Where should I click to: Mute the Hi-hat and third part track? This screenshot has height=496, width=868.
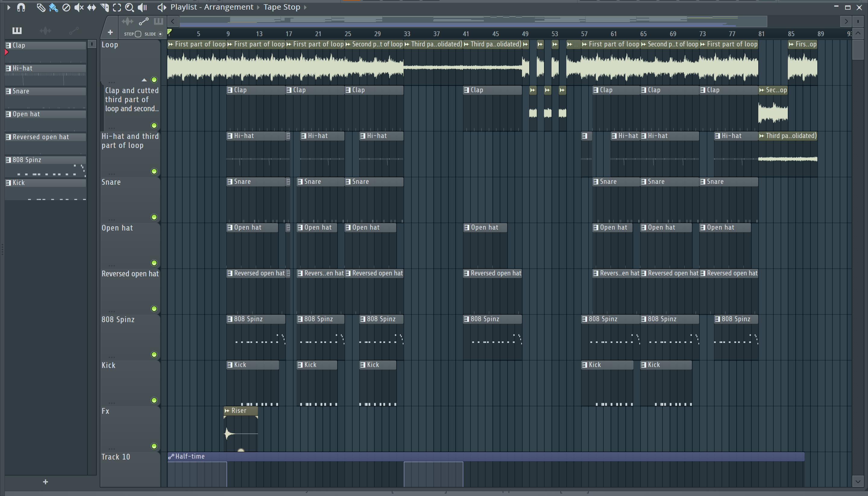[x=154, y=171]
